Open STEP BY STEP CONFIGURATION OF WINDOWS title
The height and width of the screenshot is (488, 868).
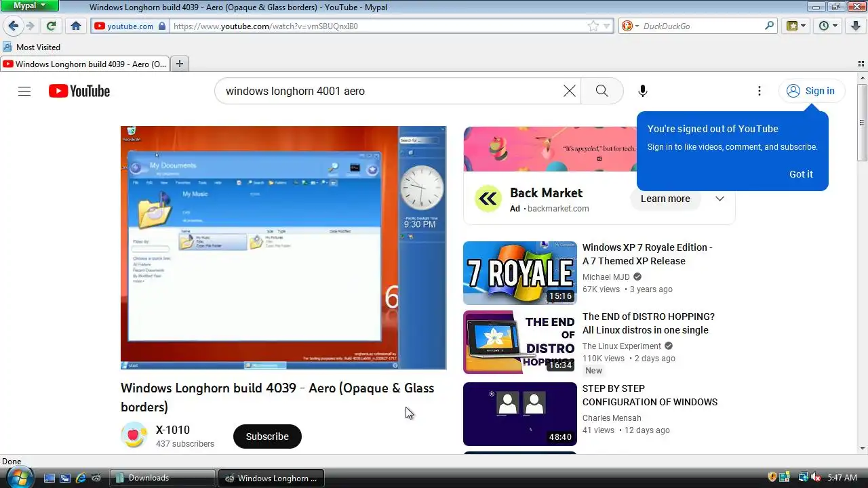(650, 395)
